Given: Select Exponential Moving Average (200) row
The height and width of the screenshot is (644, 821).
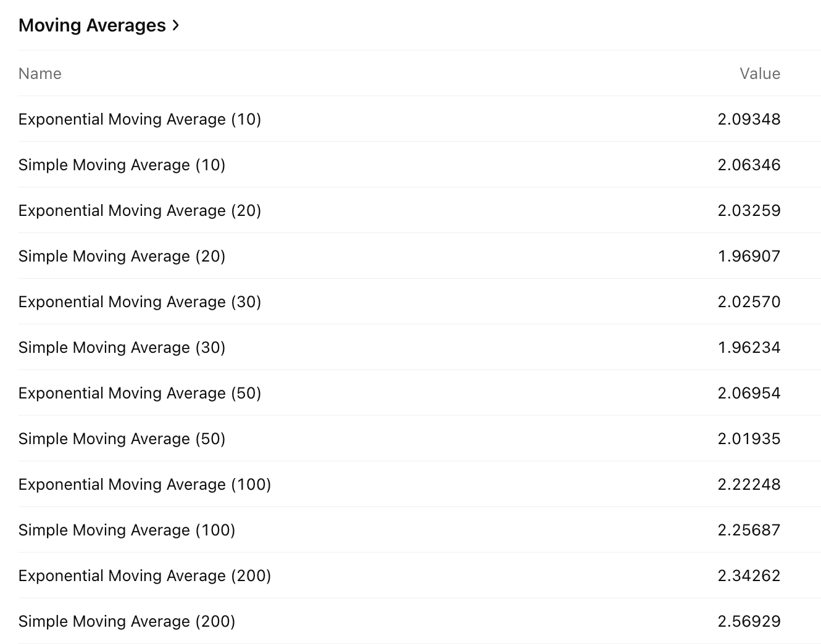Looking at the screenshot, I should click(420, 576).
